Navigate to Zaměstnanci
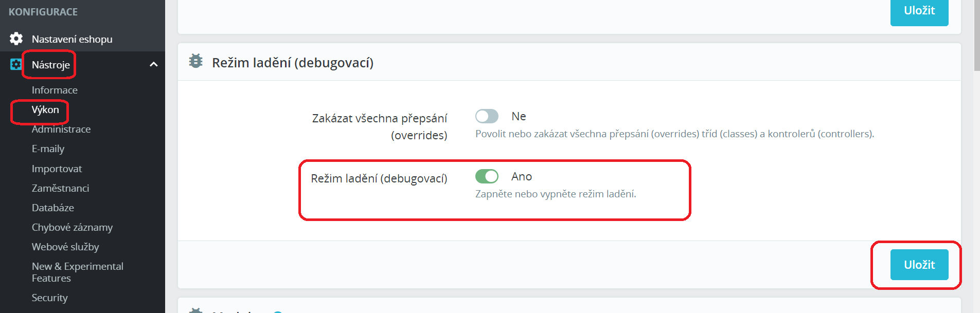980x313 pixels. click(x=60, y=188)
